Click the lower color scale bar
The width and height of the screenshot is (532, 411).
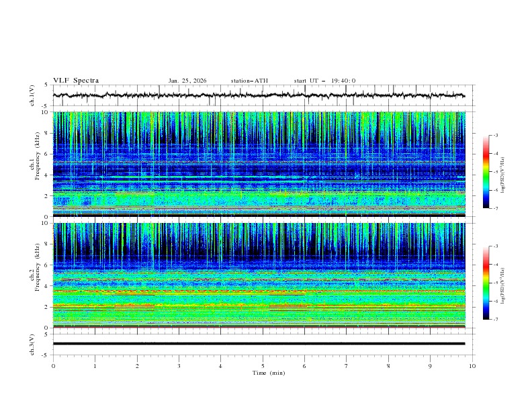tap(486, 283)
